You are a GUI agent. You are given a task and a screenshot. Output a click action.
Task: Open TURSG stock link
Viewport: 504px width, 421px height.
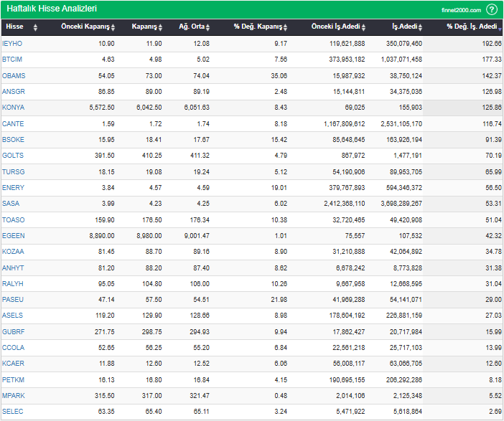tap(13, 172)
